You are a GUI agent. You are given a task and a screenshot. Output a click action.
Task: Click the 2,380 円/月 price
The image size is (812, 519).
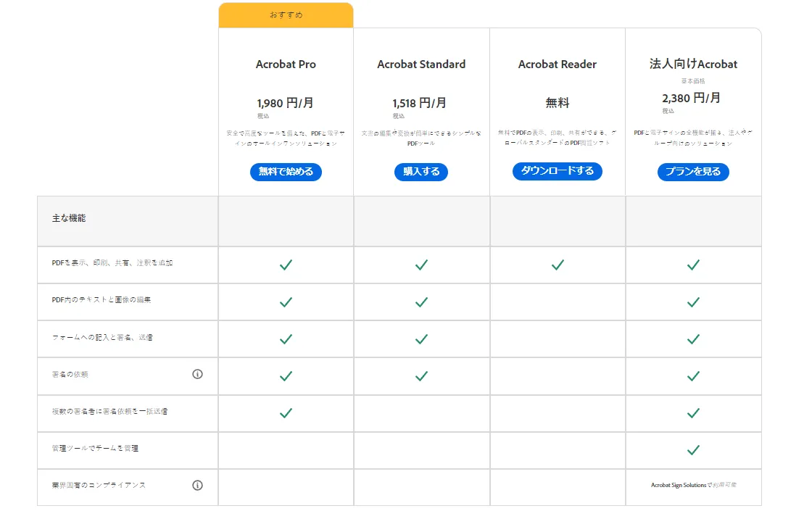tap(692, 98)
